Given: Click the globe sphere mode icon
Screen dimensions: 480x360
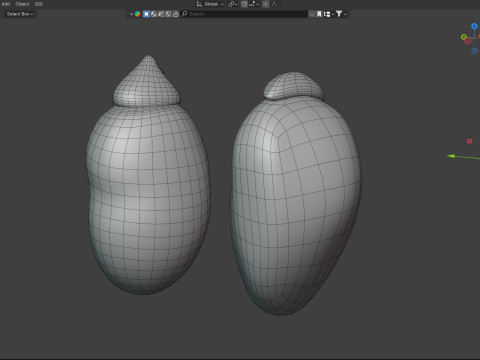Looking at the screenshot, I should click(154, 14).
